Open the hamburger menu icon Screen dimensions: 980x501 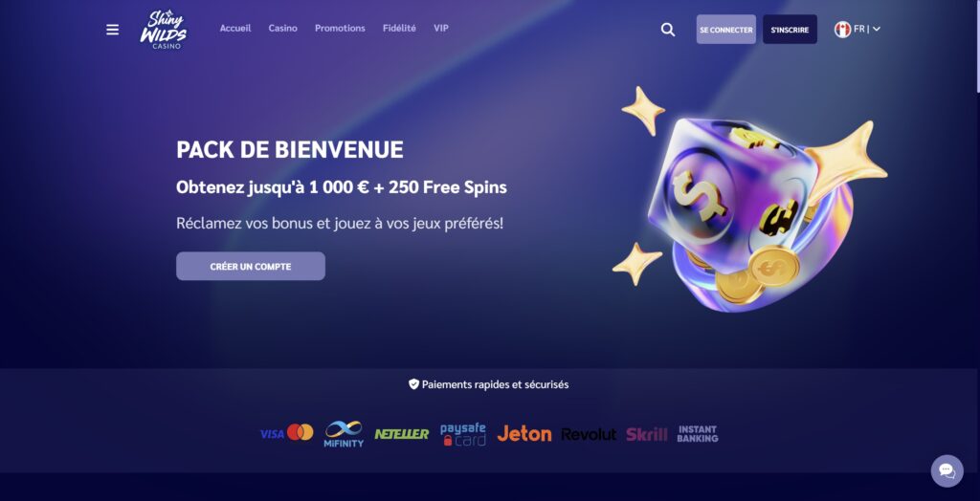point(113,30)
